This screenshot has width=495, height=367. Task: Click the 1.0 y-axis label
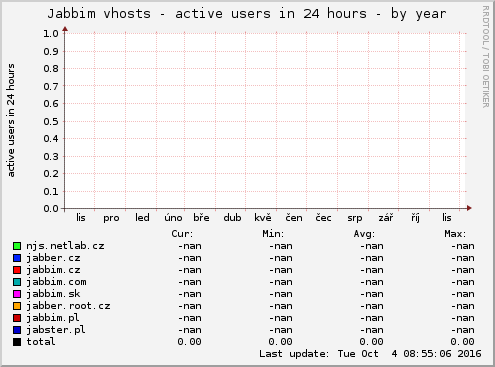click(51, 33)
